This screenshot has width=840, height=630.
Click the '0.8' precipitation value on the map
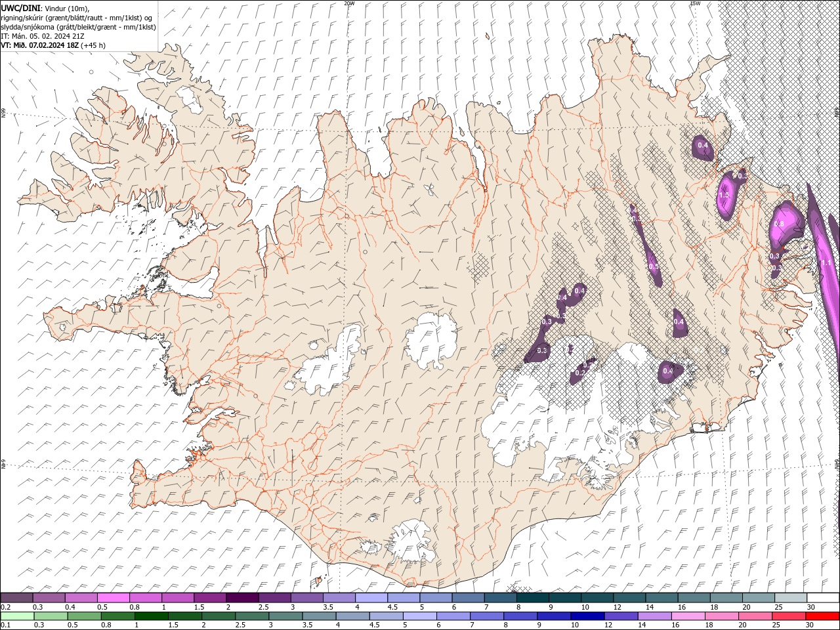(x=779, y=224)
